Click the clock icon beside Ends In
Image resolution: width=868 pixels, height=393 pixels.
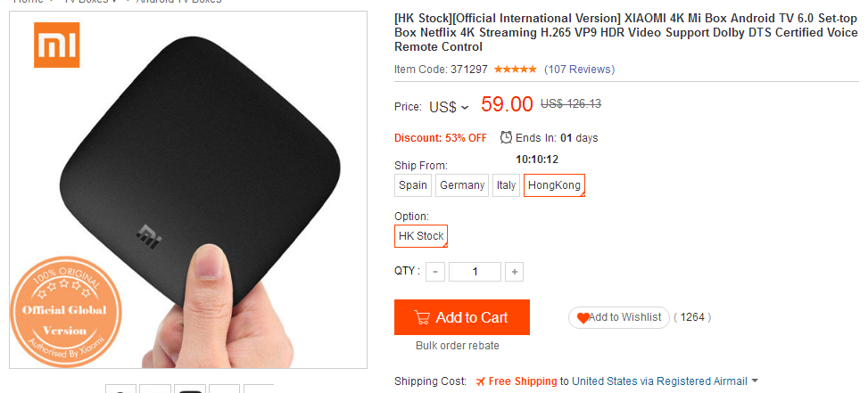click(507, 137)
